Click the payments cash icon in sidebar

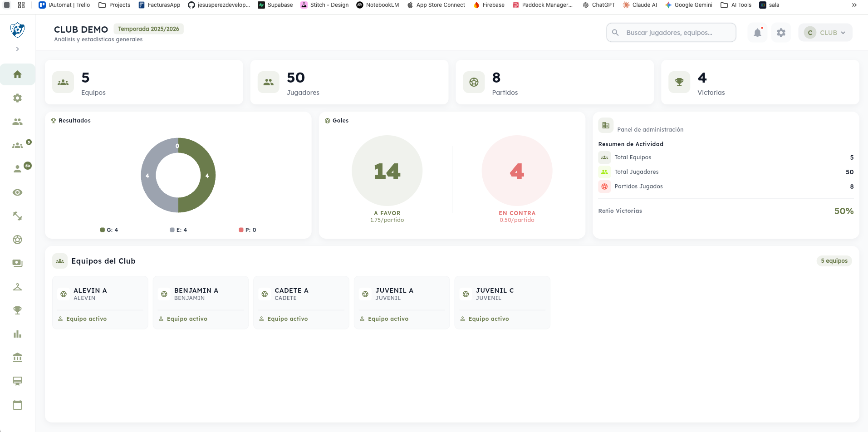point(17,263)
